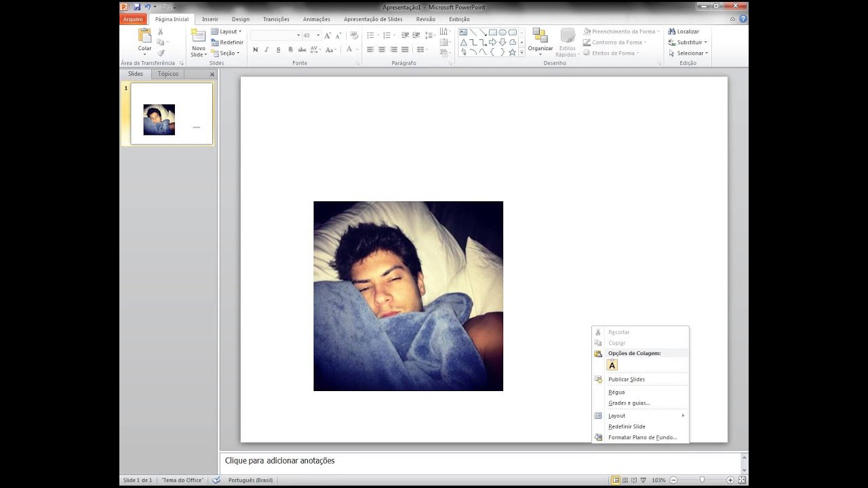Screen dimensions: 868x488
Task: Switch to the Transições ribbon tab
Action: click(x=276, y=19)
